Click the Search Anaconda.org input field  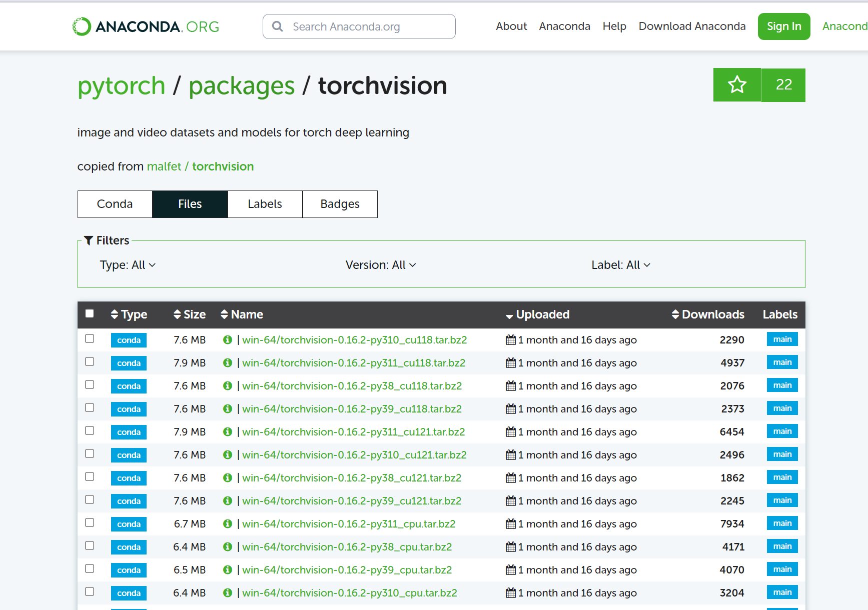[x=359, y=26]
